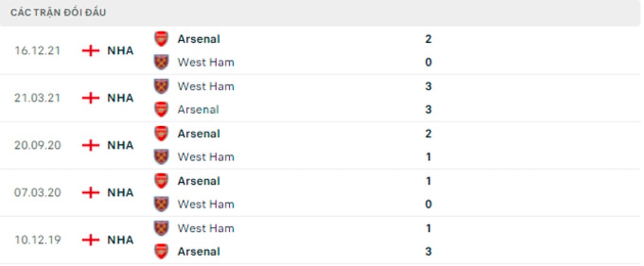The height and width of the screenshot is (266, 644).
Task: Click Arsenal crest in 20.09.20 match
Action: click(161, 134)
